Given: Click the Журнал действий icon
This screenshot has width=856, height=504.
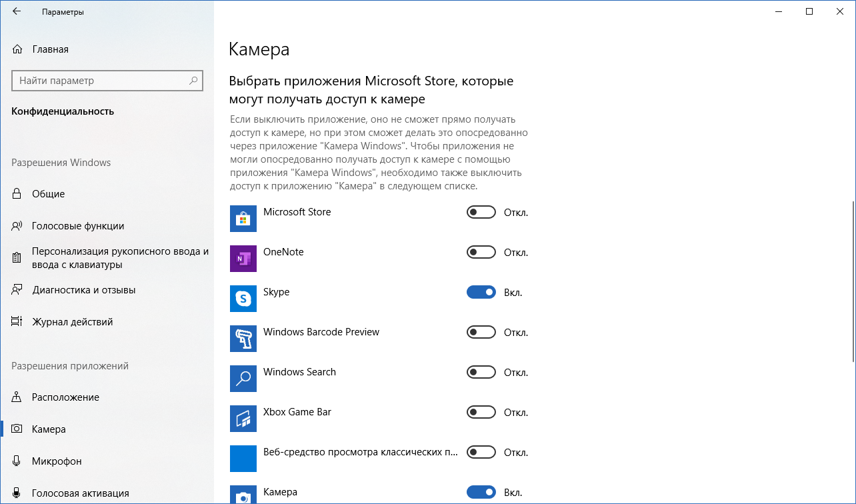Looking at the screenshot, I should pyautogui.click(x=17, y=322).
